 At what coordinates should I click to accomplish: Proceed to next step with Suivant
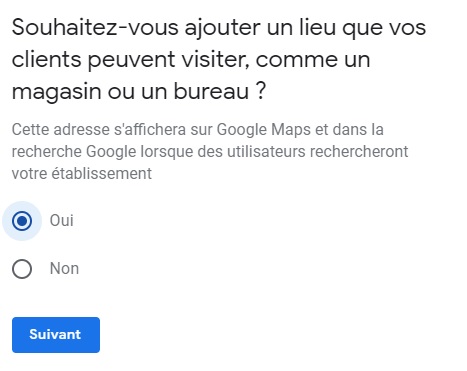(56, 335)
